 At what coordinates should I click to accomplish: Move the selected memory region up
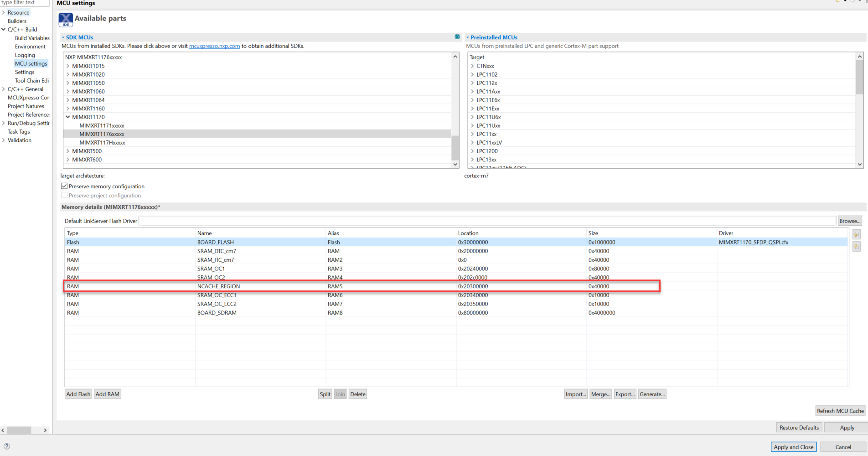pos(857,234)
